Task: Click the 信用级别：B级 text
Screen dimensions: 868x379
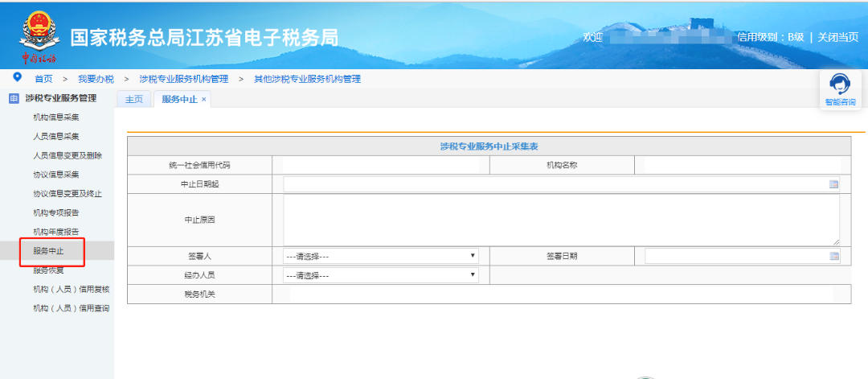Action: (771, 37)
